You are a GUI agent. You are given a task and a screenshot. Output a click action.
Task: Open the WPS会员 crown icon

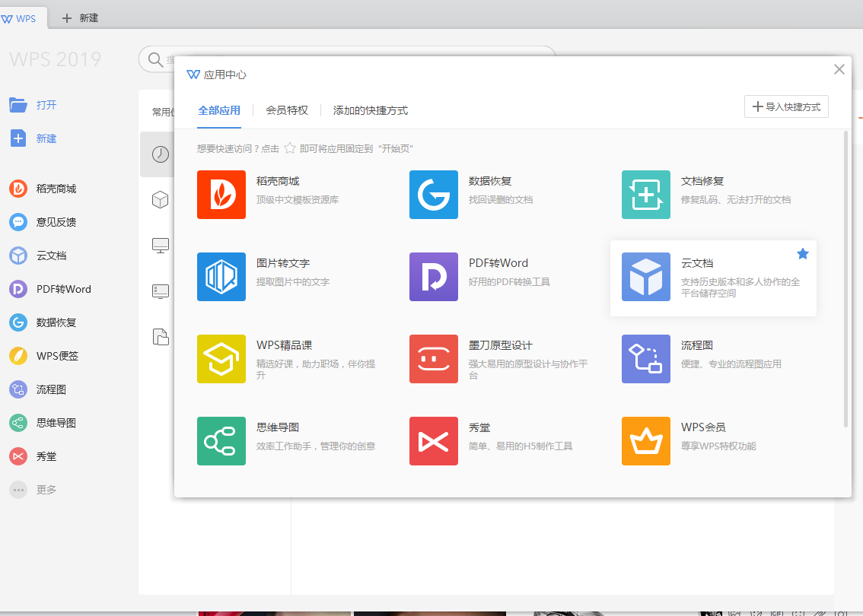point(645,441)
